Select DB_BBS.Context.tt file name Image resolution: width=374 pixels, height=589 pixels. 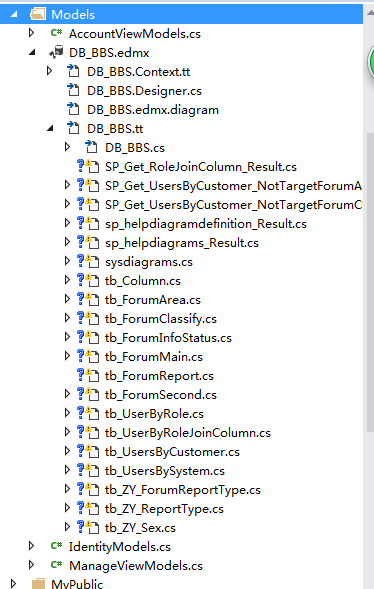[x=139, y=72]
